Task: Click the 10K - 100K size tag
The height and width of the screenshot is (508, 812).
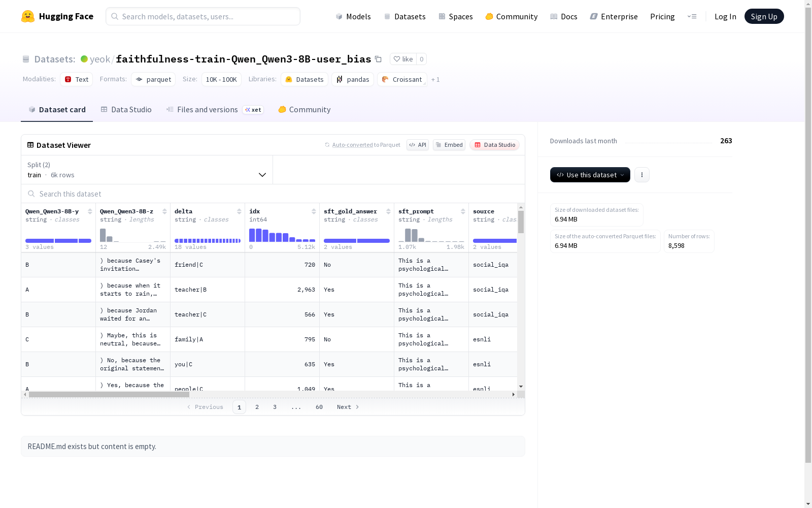Action: (x=221, y=79)
